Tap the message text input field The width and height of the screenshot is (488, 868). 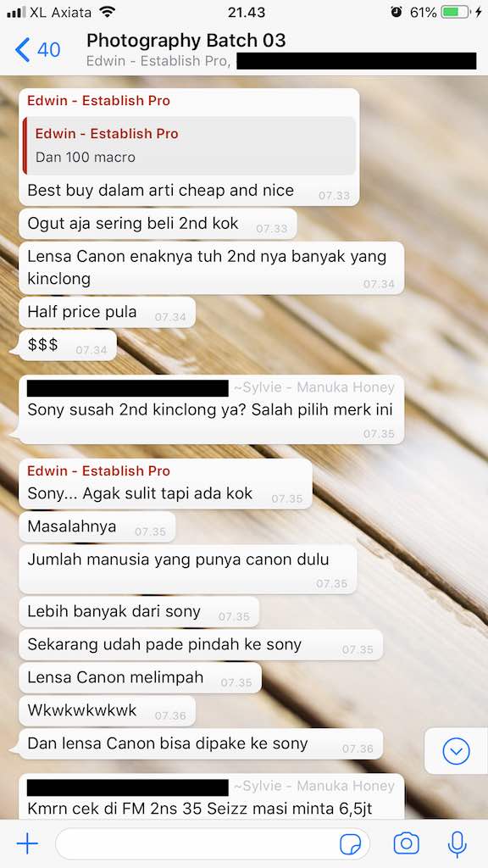pyautogui.click(x=213, y=844)
